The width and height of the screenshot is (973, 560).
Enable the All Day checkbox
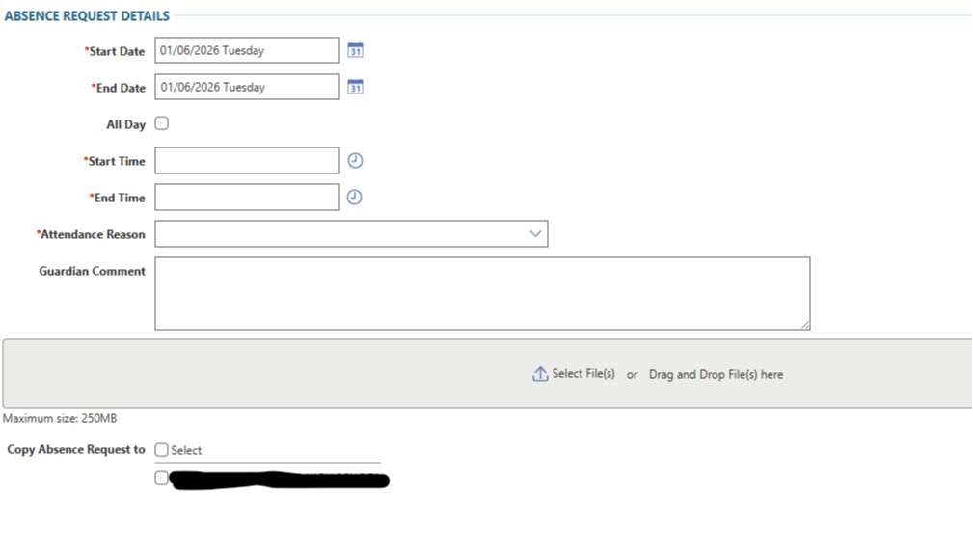(x=162, y=123)
